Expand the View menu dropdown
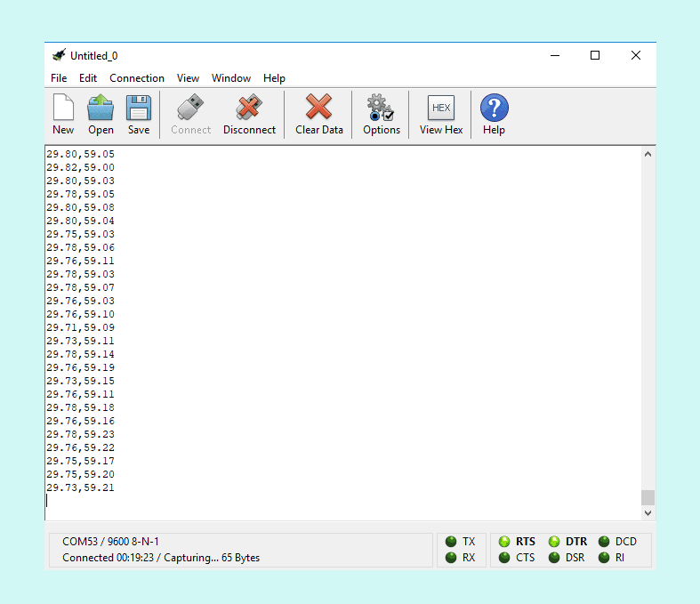700x604 pixels. point(188,78)
